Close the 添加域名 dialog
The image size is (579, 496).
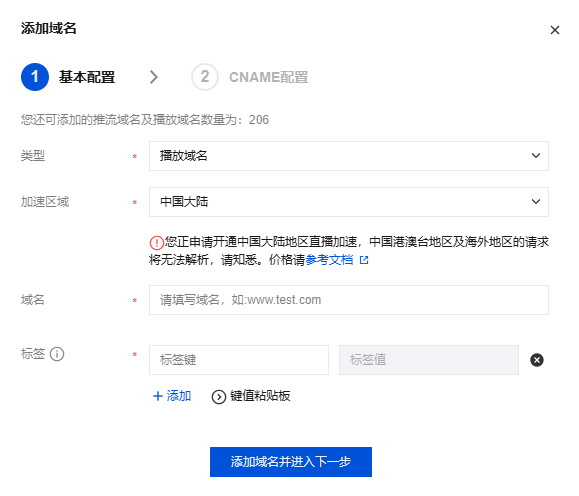[x=555, y=30]
